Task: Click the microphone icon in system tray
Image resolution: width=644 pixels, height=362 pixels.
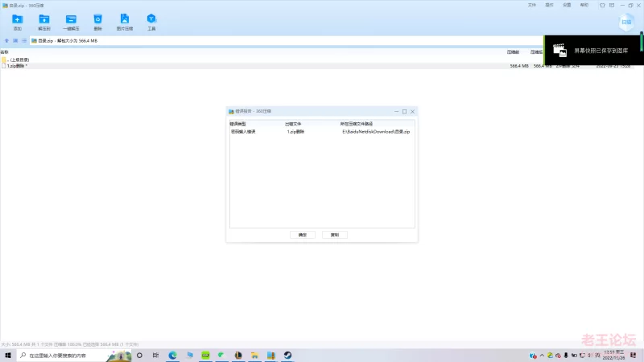Action: click(x=566, y=356)
